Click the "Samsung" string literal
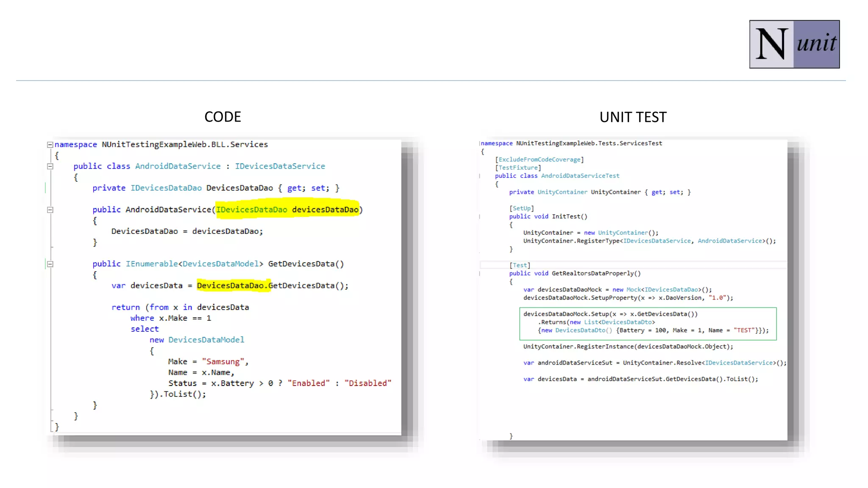This screenshot has width=868, height=488. click(x=223, y=361)
